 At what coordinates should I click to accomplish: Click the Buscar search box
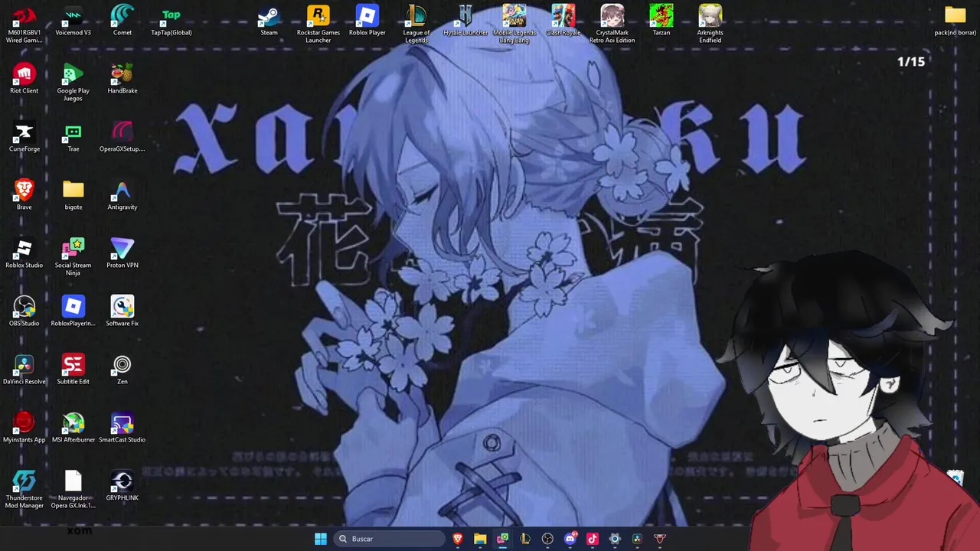click(x=390, y=539)
